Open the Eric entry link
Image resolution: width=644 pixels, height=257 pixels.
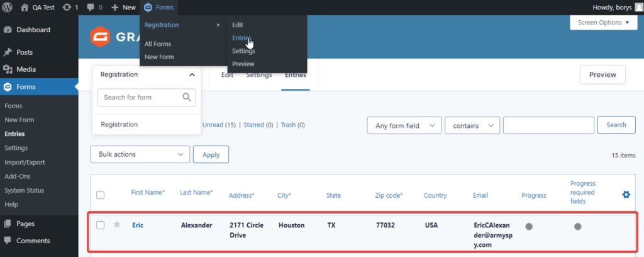click(x=138, y=225)
